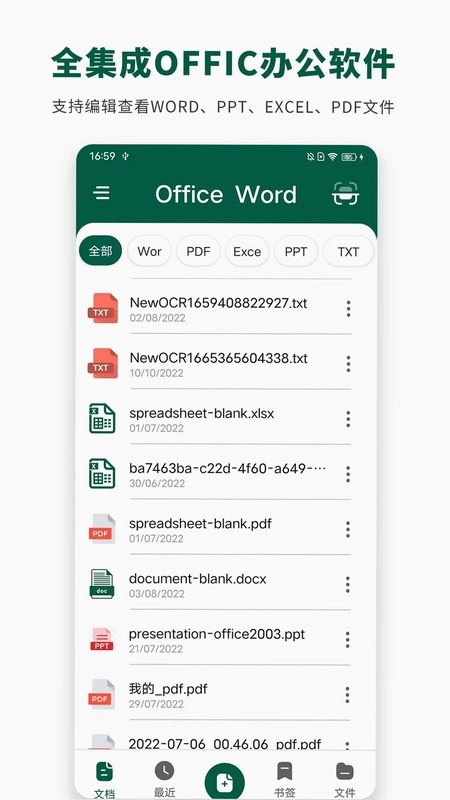The image size is (450, 800).
Task: Open 2022-07-06_00.46.06_pdf.pdf file
Action: point(225,744)
